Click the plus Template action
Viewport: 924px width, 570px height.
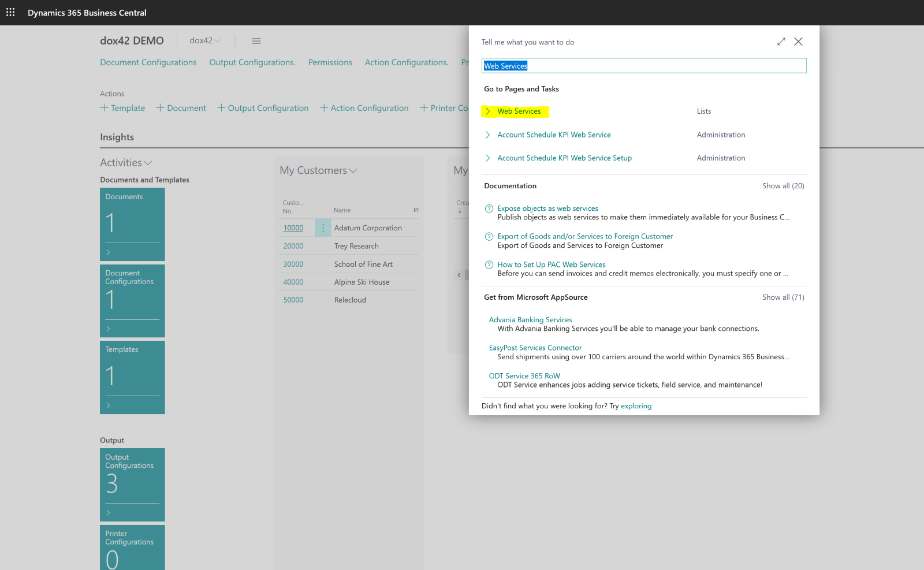[x=122, y=108]
